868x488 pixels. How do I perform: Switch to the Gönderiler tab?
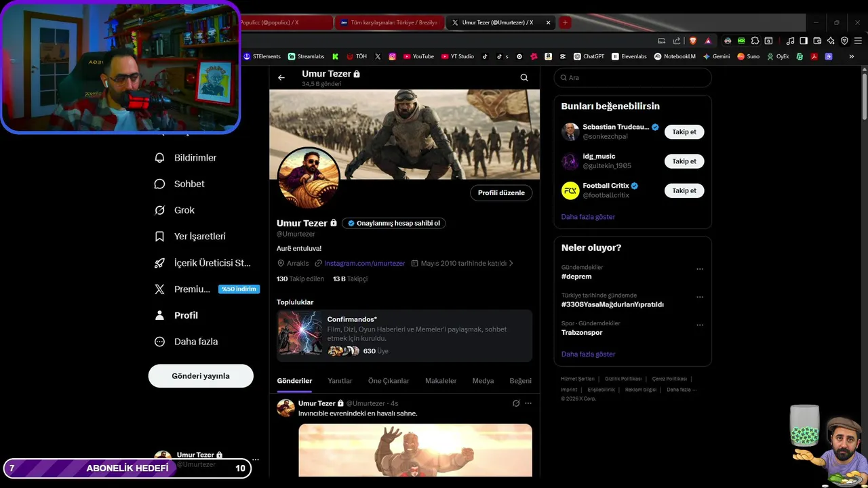click(x=294, y=381)
